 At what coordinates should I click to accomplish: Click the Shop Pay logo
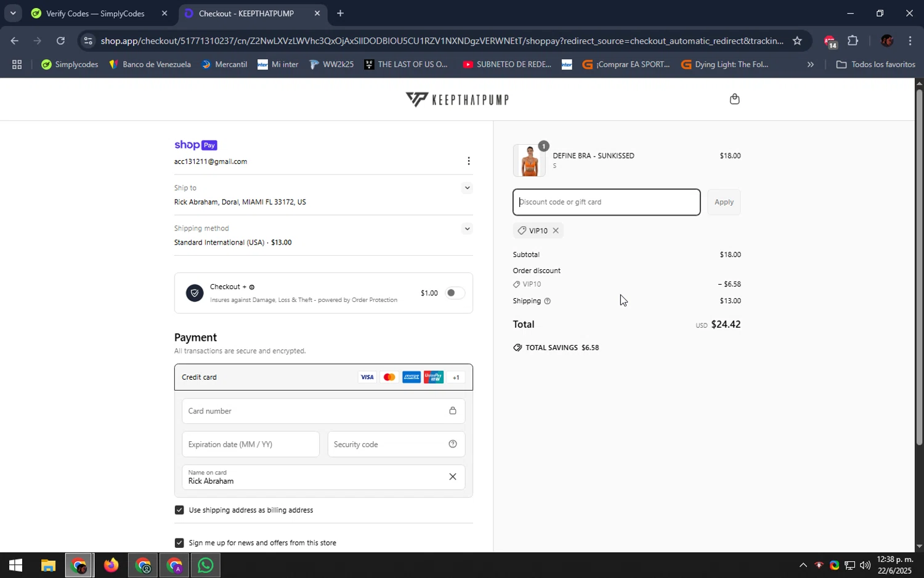(196, 145)
